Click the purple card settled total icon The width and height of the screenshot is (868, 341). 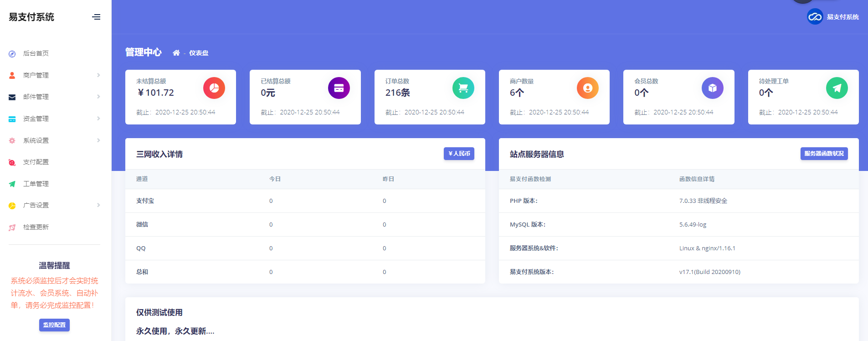pos(339,88)
